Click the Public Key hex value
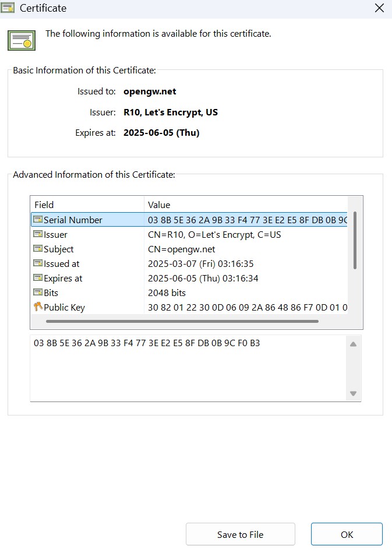This screenshot has height=553, width=392. (248, 308)
